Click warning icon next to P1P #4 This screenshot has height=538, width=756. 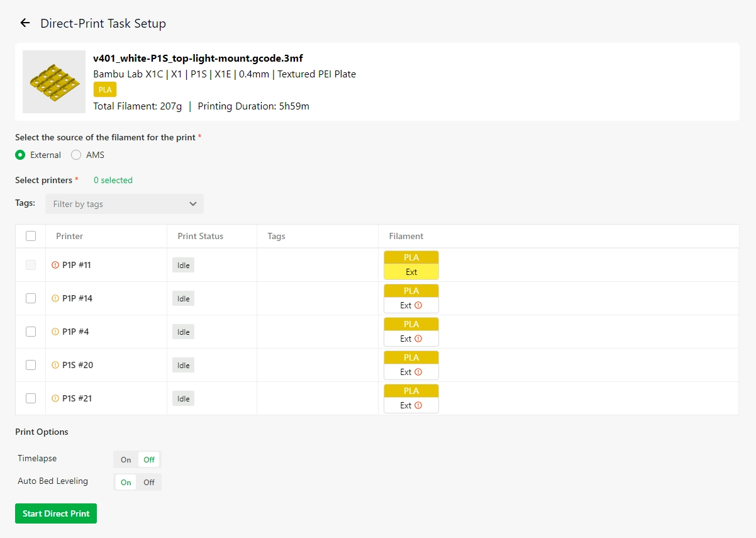coord(55,332)
